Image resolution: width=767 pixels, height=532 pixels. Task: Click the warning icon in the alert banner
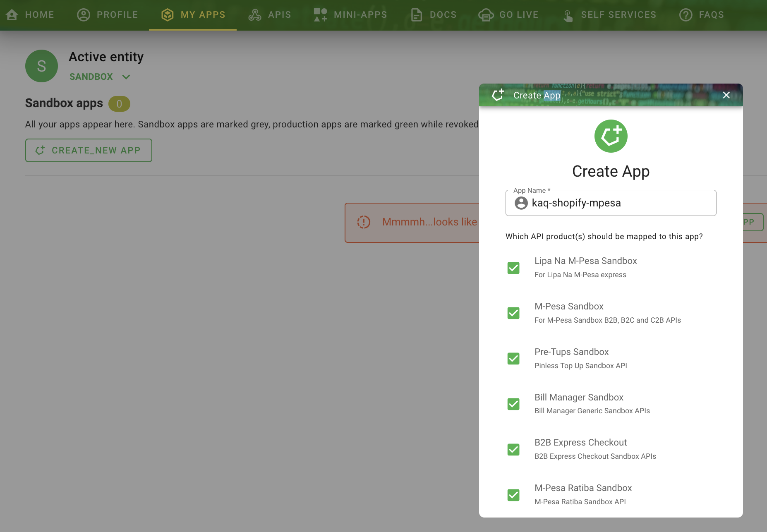[x=364, y=222]
